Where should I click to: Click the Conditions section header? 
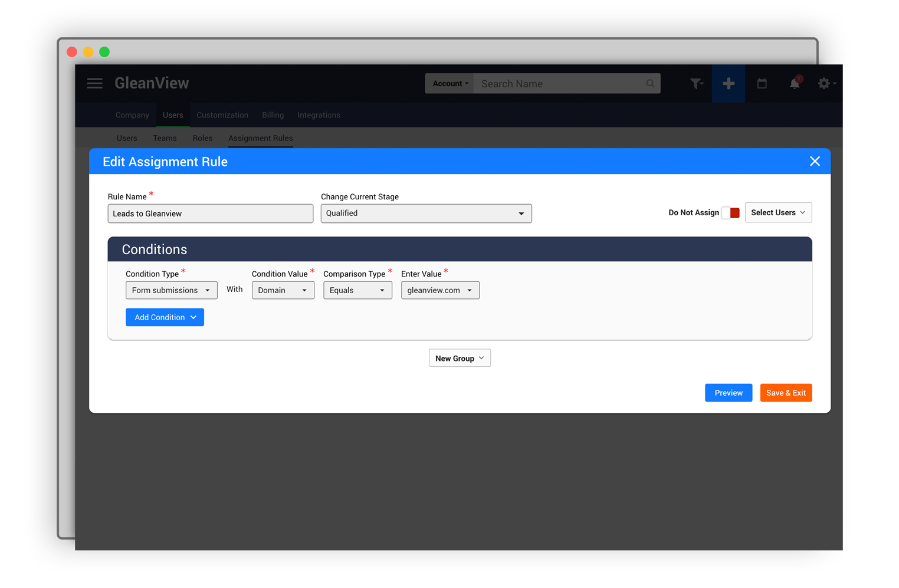(x=460, y=249)
